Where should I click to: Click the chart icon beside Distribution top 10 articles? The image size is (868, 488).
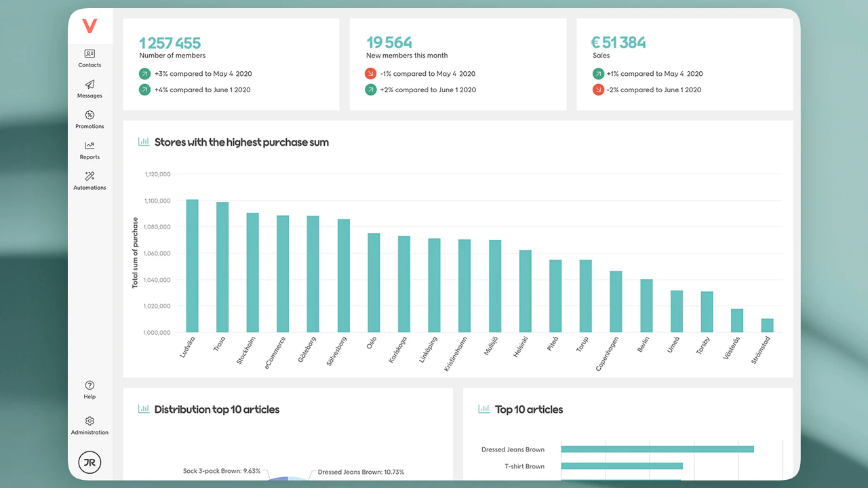(144, 409)
